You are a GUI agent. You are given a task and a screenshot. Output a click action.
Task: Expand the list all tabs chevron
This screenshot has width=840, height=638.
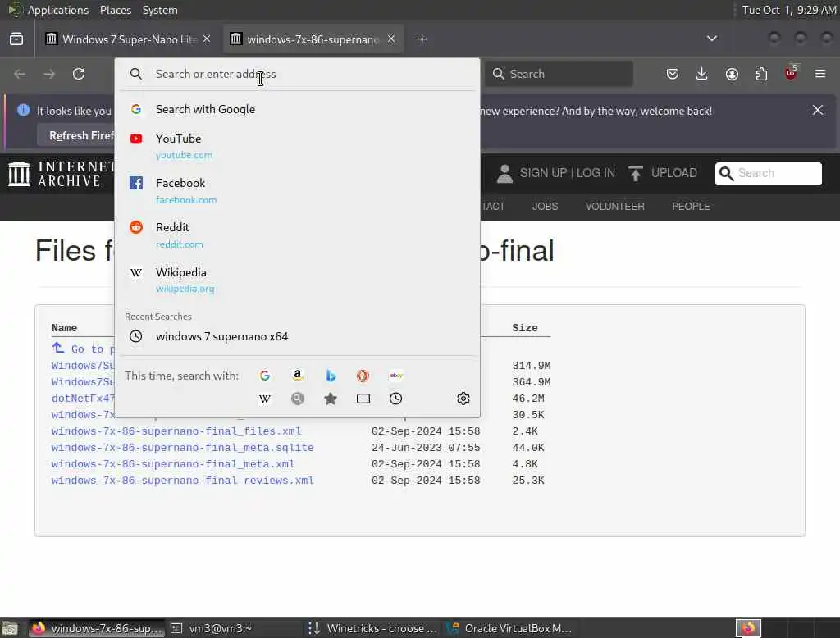click(712, 39)
